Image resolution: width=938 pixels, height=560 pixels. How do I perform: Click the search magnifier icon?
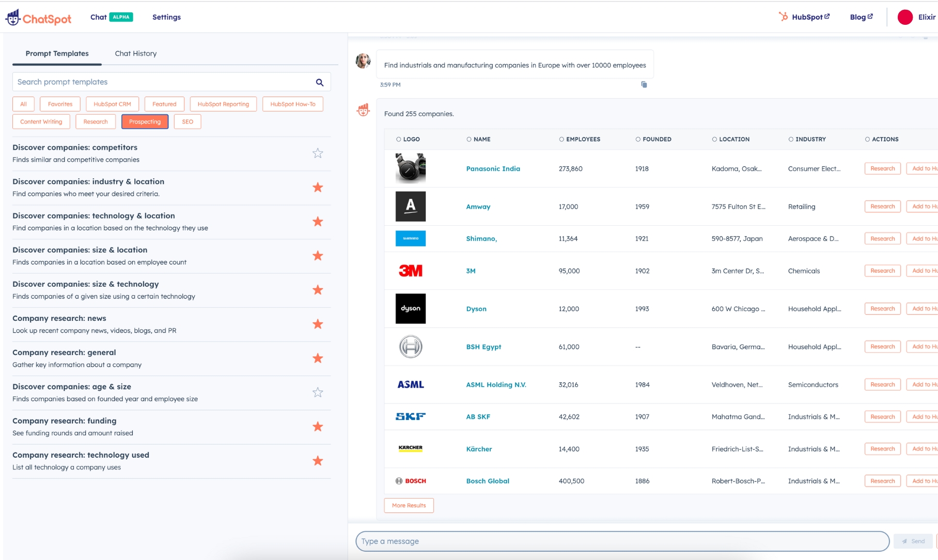320,82
